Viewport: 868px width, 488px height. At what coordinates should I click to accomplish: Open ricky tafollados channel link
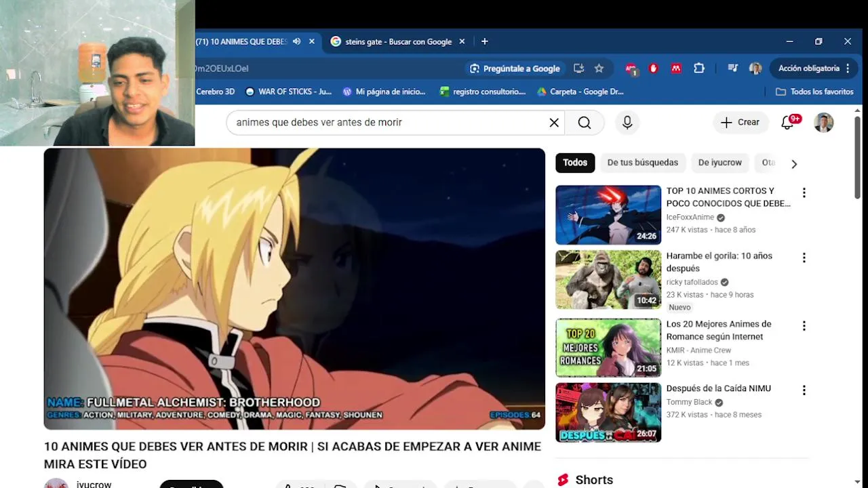pos(692,283)
